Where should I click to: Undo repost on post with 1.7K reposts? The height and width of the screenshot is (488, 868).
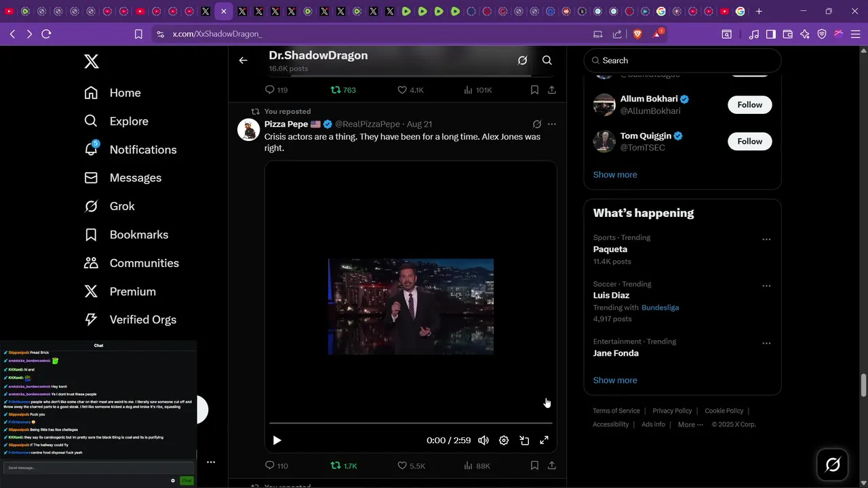point(344,466)
